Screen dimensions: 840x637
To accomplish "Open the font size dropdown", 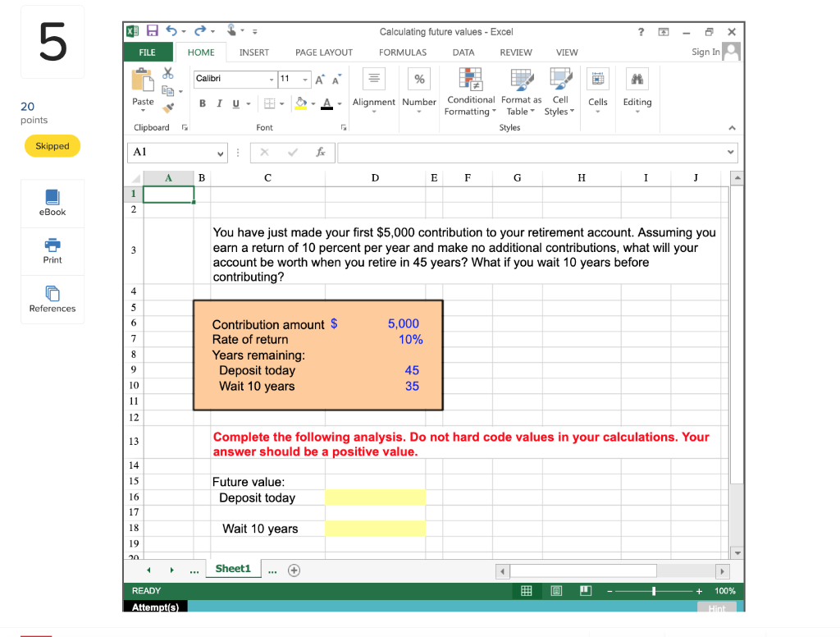I will tap(305, 80).
